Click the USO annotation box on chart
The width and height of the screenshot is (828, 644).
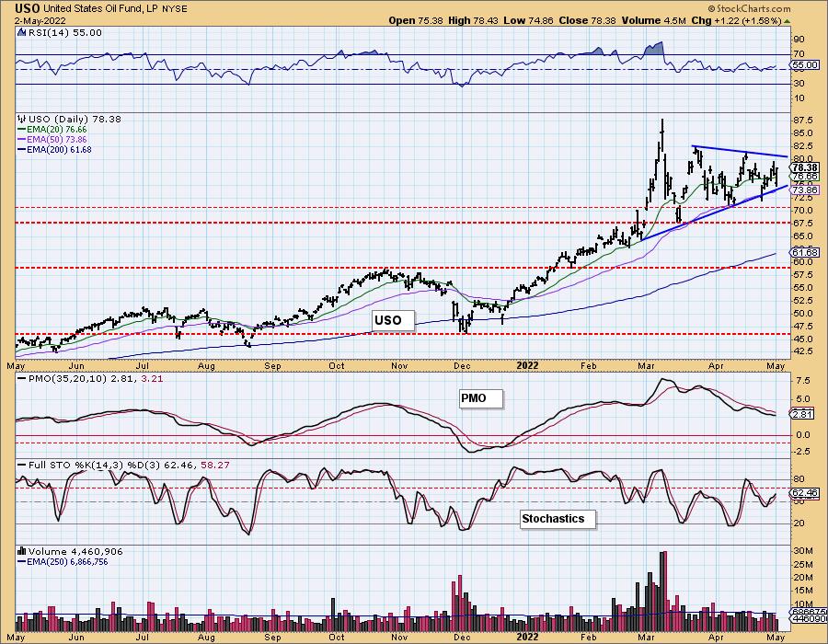[392, 320]
